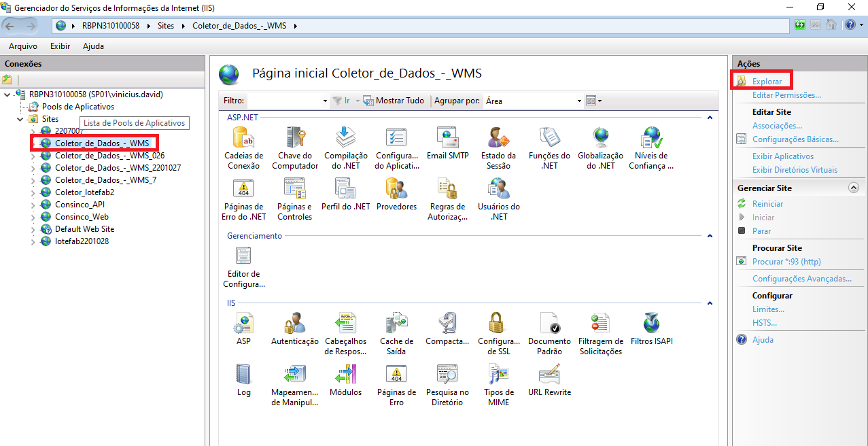Image resolution: width=868 pixels, height=446 pixels.
Task: Open Configurações Avançadas link
Action: [x=802, y=279]
